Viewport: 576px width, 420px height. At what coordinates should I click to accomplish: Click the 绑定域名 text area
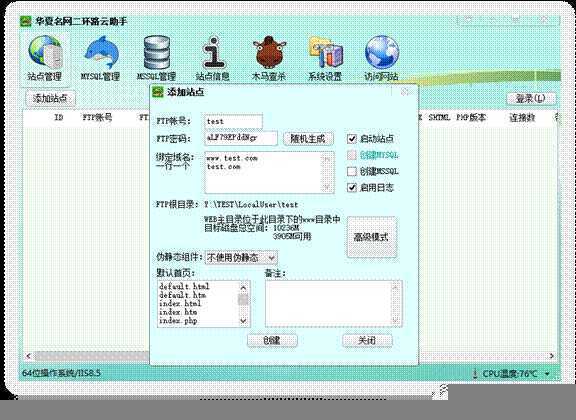coord(269,172)
